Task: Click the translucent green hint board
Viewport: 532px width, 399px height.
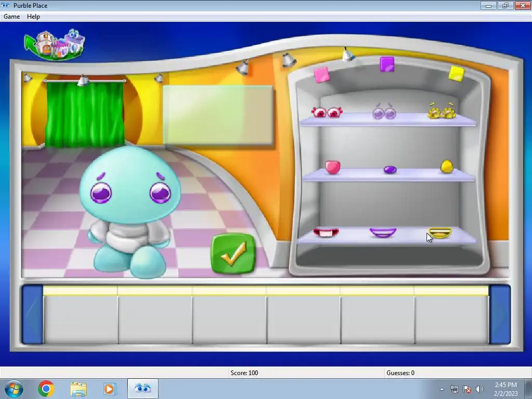Action: coord(218,115)
